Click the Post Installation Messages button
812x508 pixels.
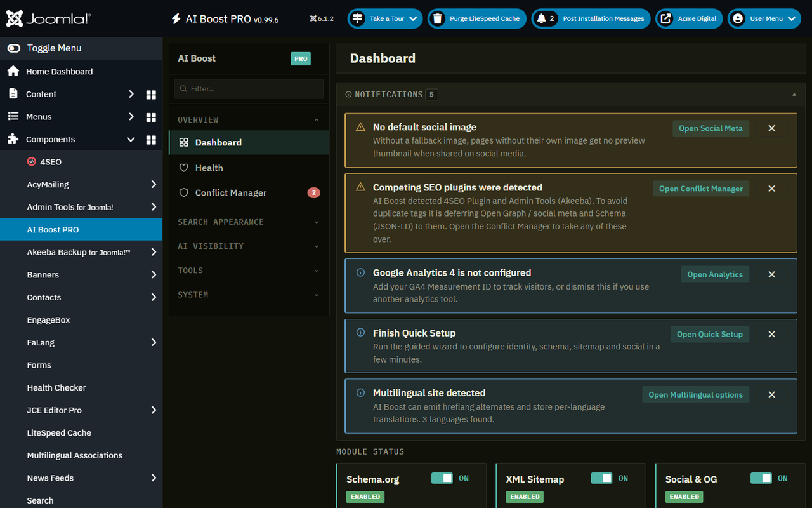click(591, 18)
